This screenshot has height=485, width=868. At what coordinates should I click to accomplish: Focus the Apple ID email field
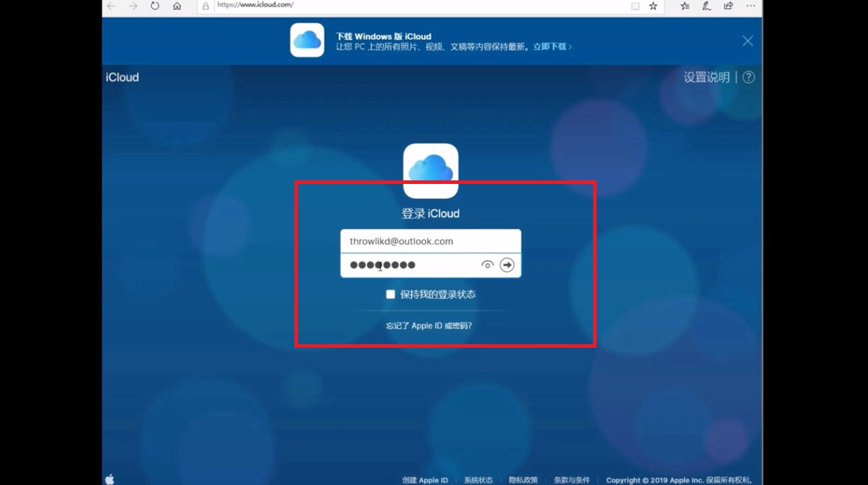click(x=431, y=241)
